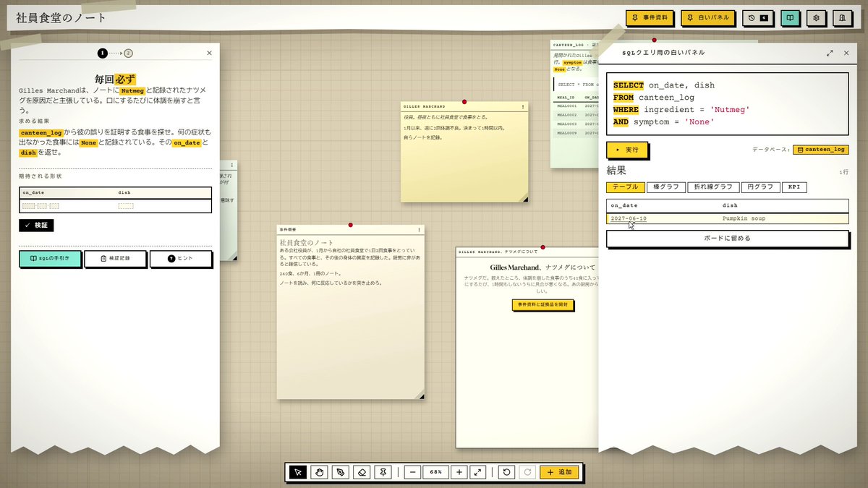Pin results with ボードに留める button
The width and height of the screenshot is (868, 488).
(728, 239)
